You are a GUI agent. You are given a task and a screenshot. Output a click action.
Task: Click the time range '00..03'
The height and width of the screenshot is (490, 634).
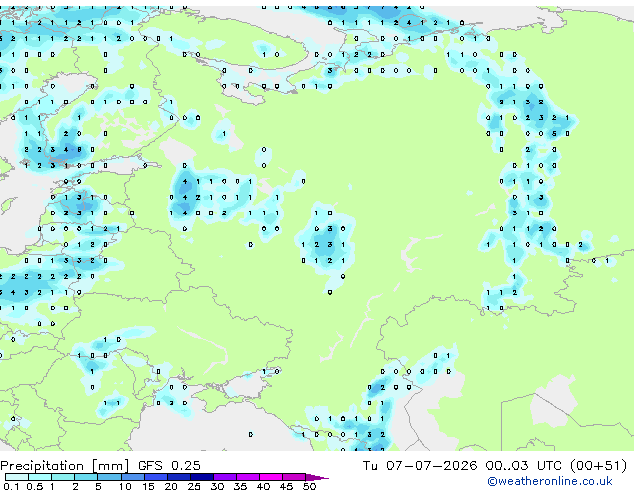click(507, 466)
